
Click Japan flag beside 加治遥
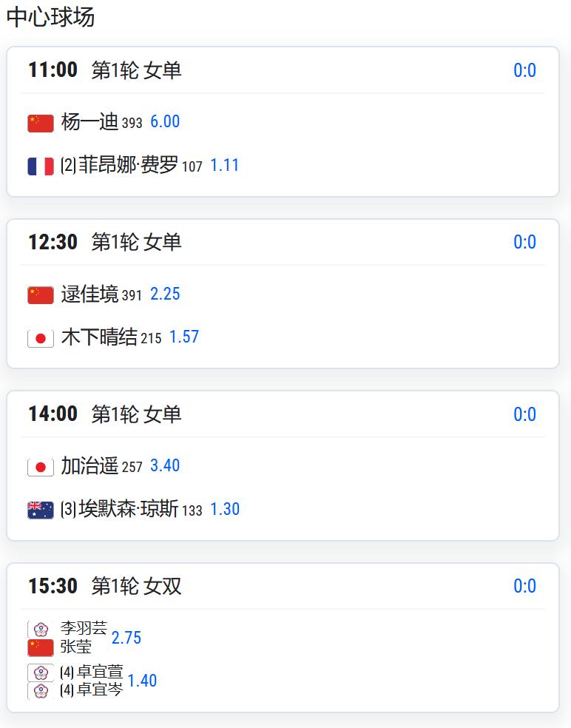[41, 467]
